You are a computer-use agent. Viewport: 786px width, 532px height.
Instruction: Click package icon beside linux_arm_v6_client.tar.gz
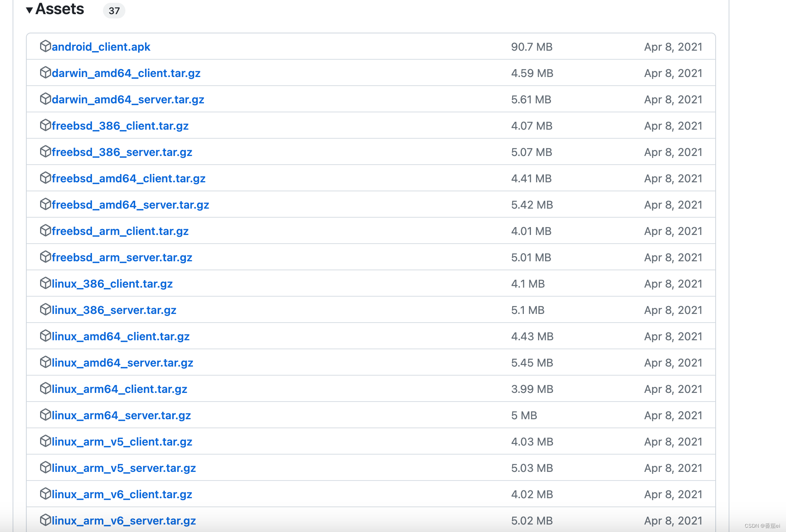click(x=46, y=493)
